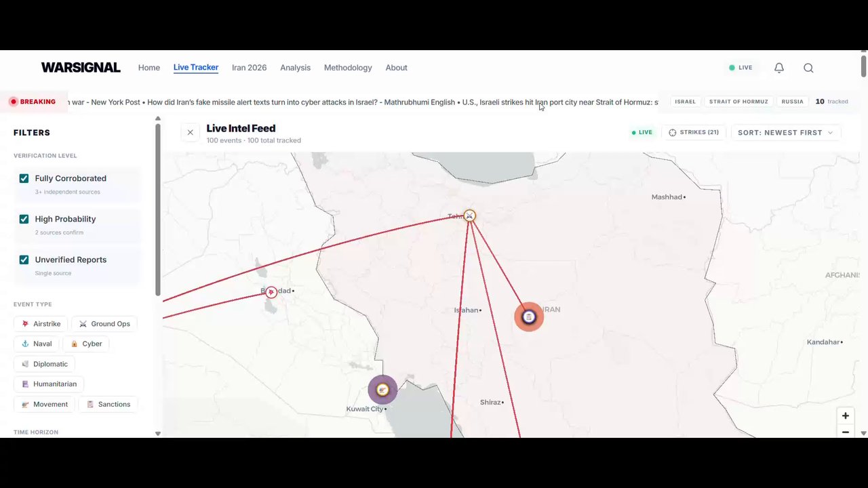This screenshot has width=868, height=488.
Task: Select the Baghdad airstrike marker on the map
Action: click(x=271, y=292)
